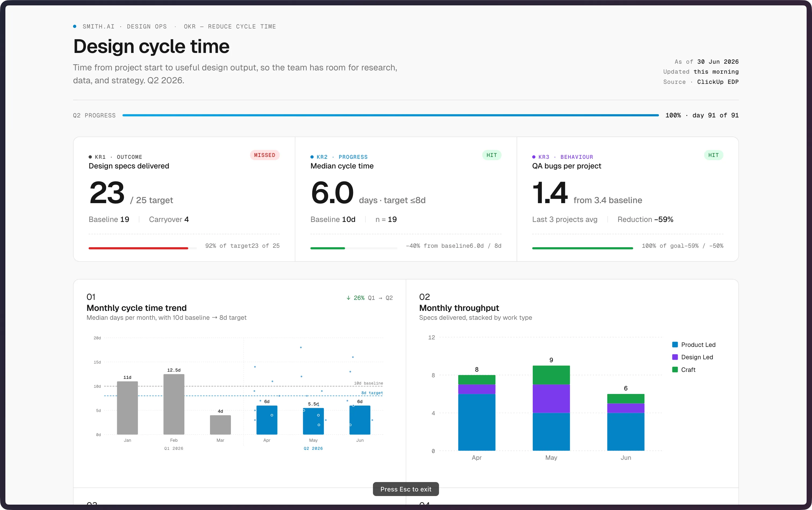Click the 'Reduction −59%' stat
Image resolution: width=812 pixels, height=510 pixels.
(645, 219)
